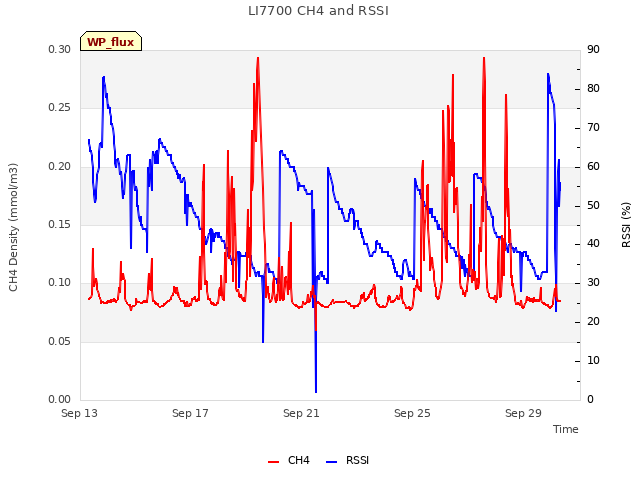Select the RSSI (%) axis label
Viewport: 640px width, 480px height.
point(626,225)
